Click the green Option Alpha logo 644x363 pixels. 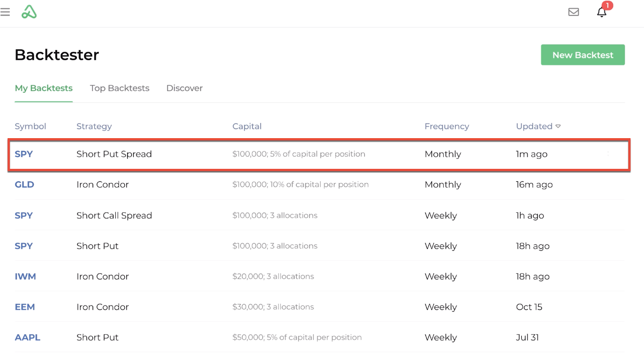click(29, 12)
